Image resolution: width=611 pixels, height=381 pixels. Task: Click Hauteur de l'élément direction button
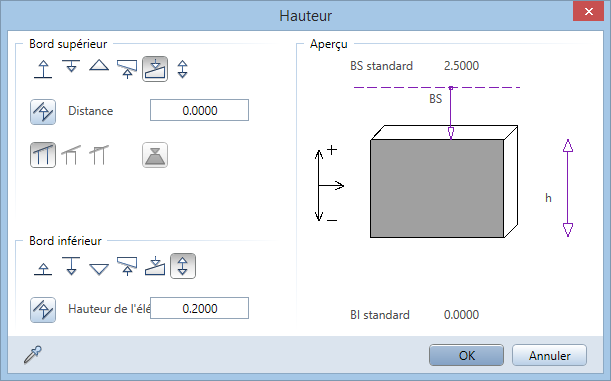coord(43,310)
